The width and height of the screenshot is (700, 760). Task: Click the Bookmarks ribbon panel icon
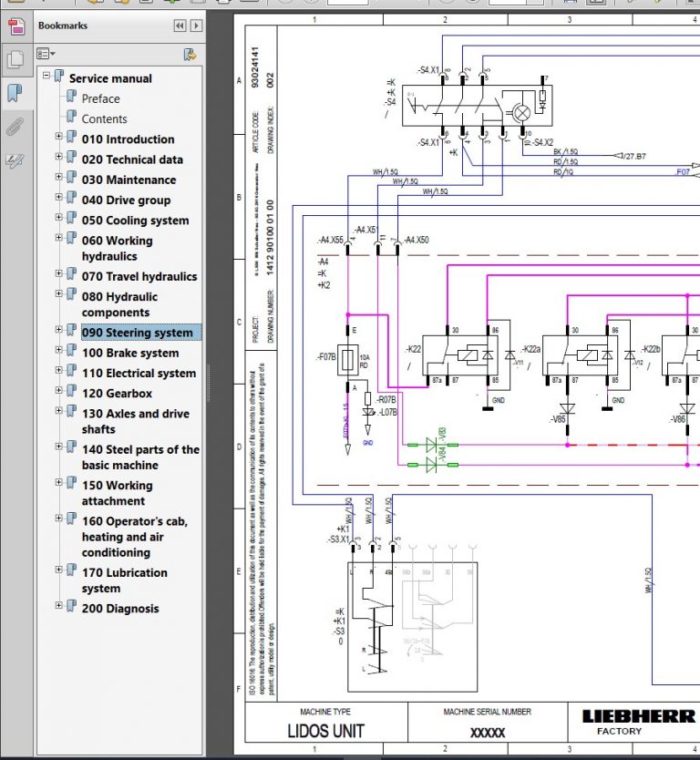coord(15,92)
